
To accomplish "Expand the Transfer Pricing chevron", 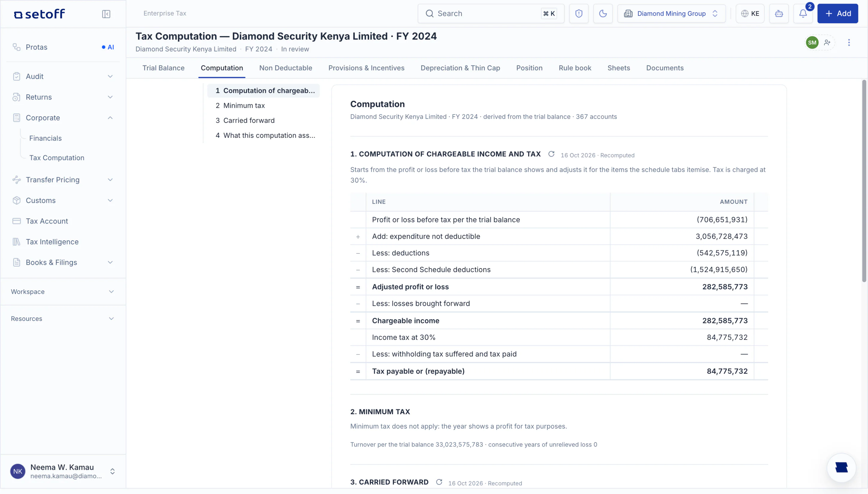I will click(110, 180).
